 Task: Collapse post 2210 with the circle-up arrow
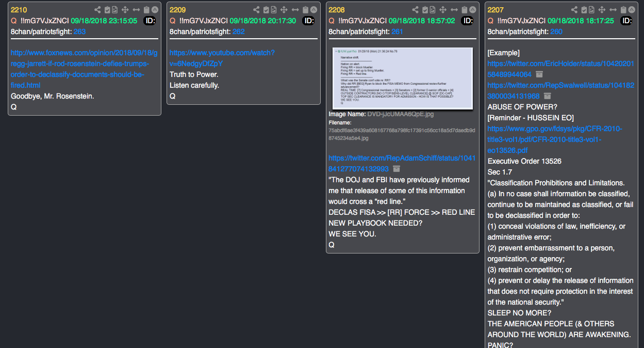tap(155, 10)
